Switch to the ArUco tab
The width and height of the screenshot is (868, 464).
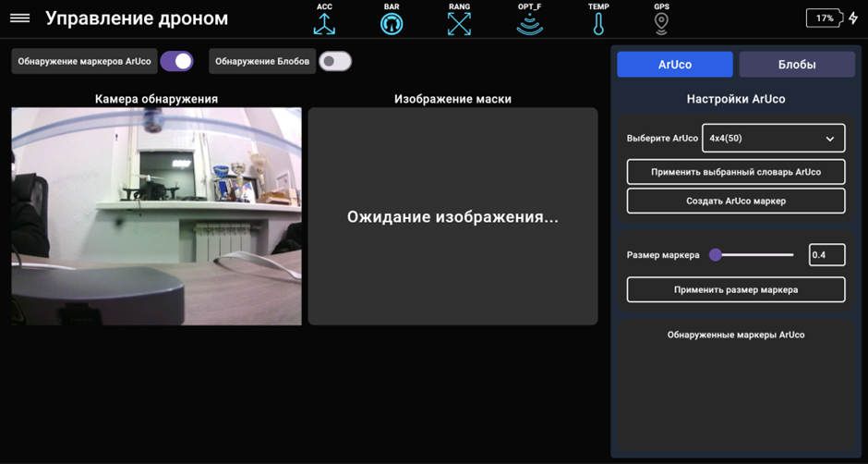pos(675,65)
